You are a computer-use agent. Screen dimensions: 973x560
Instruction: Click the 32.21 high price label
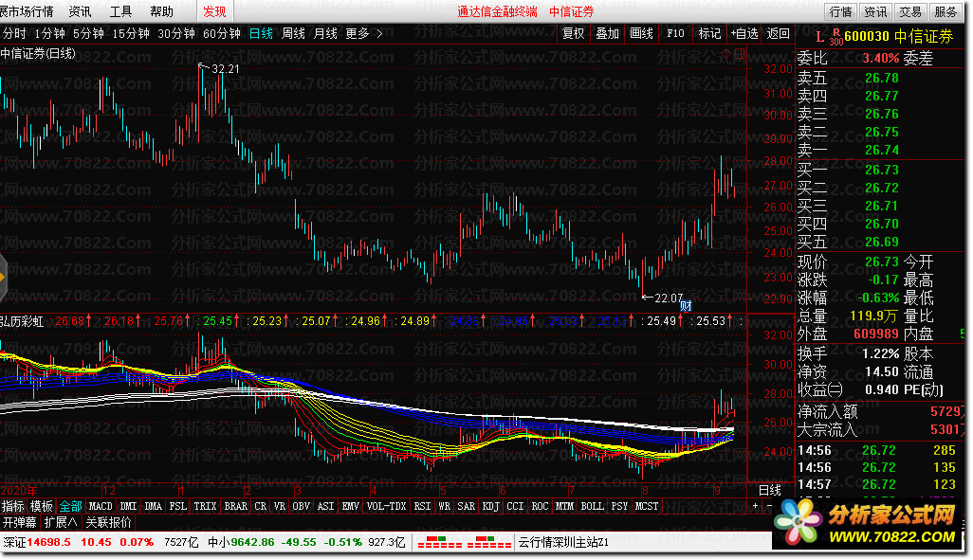(226, 69)
